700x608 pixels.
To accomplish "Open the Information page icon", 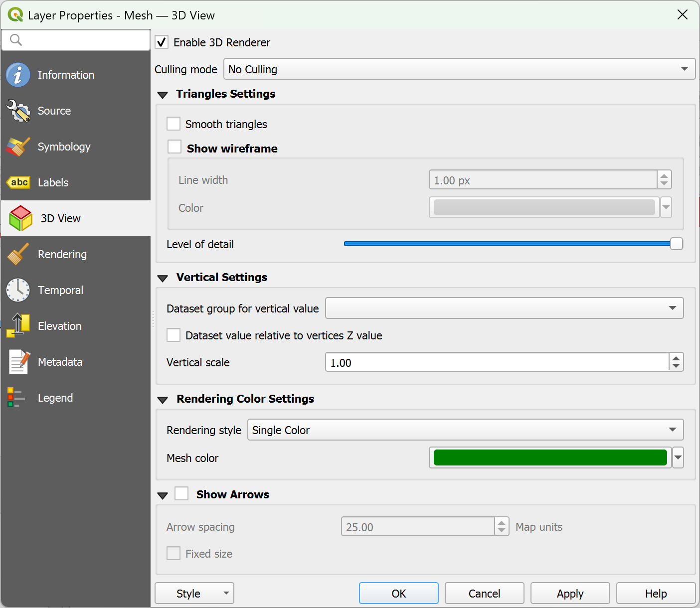I will pyautogui.click(x=18, y=75).
